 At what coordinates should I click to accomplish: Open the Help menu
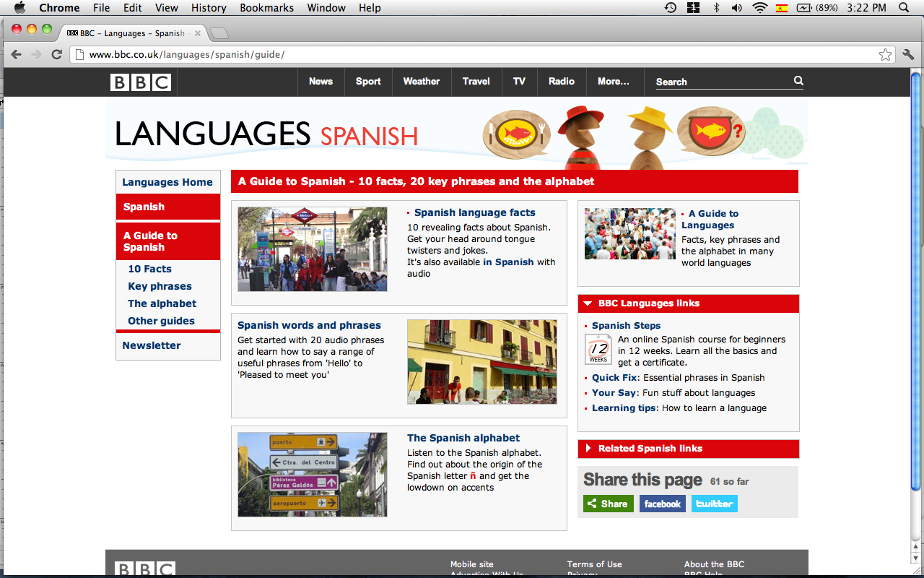(370, 8)
